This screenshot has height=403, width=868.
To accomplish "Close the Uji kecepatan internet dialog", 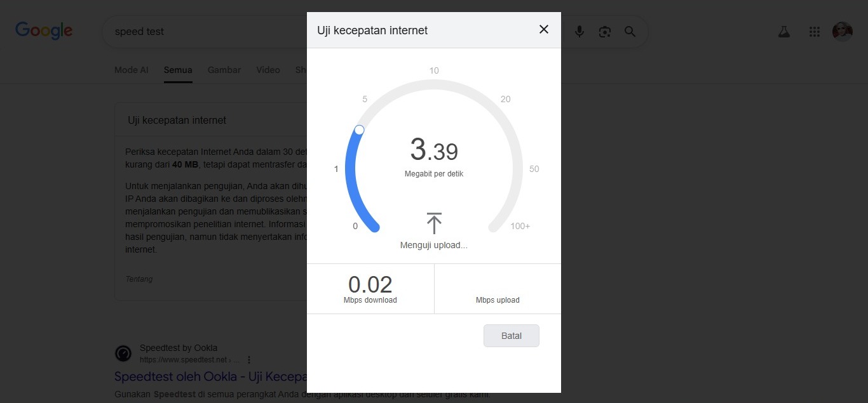I will point(543,29).
